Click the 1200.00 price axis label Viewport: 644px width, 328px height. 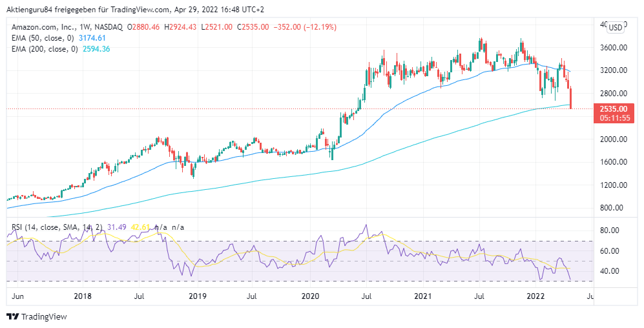coord(613,185)
